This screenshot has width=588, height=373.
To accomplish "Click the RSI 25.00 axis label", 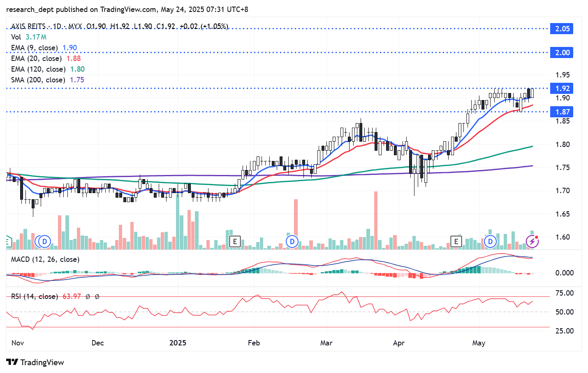I will pos(564,331).
